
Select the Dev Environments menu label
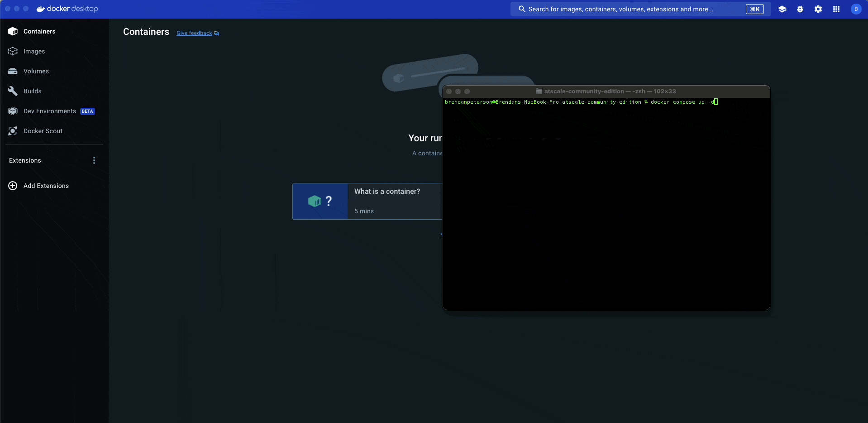click(x=50, y=111)
